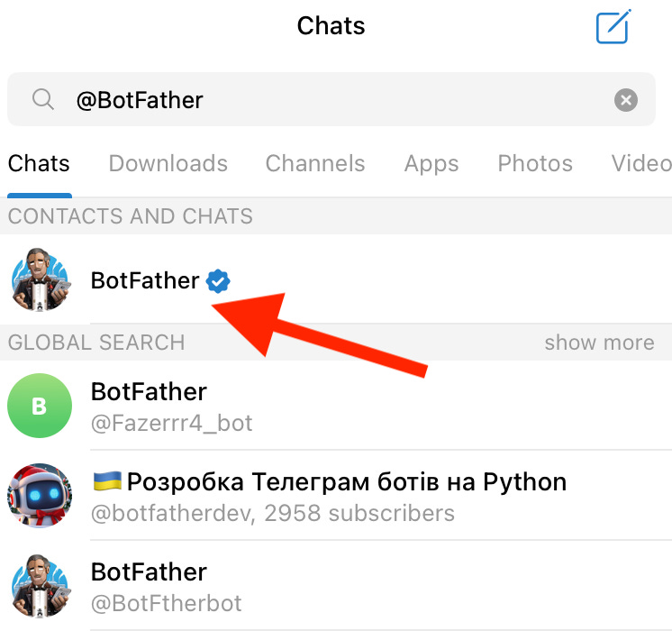Viewport: 672px width, 631px height.
Task: Tap the @botfatherdev, 2958 subscribers line
Action: [x=273, y=513]
